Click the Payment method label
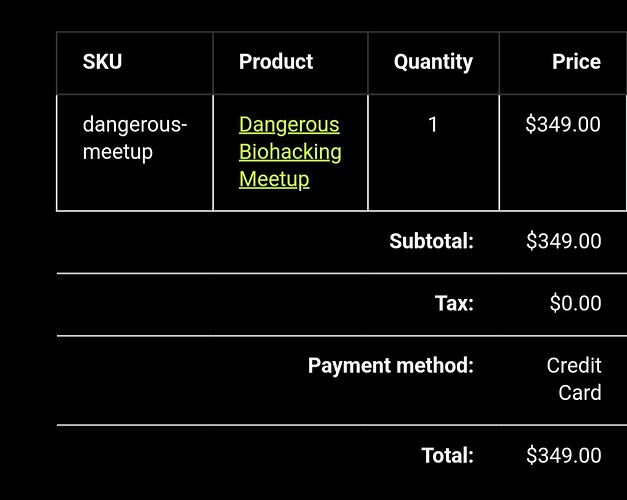This screenshot has width=627, height=500. (391, 366)
